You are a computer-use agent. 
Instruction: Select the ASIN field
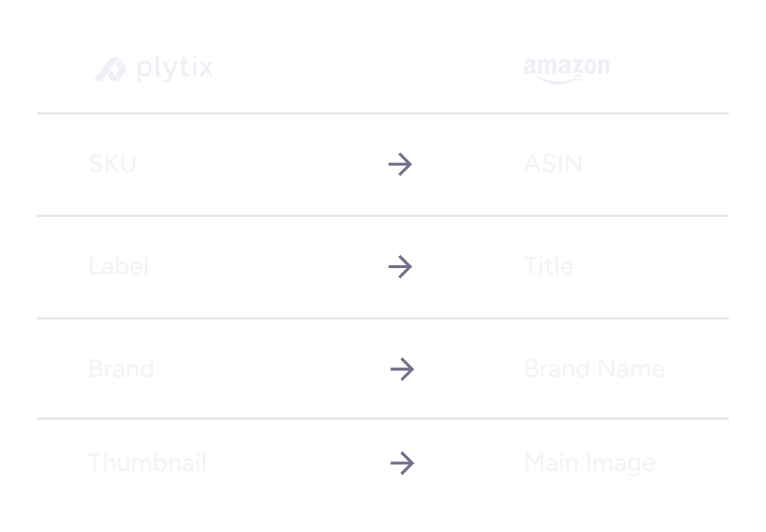click(553, 164)
